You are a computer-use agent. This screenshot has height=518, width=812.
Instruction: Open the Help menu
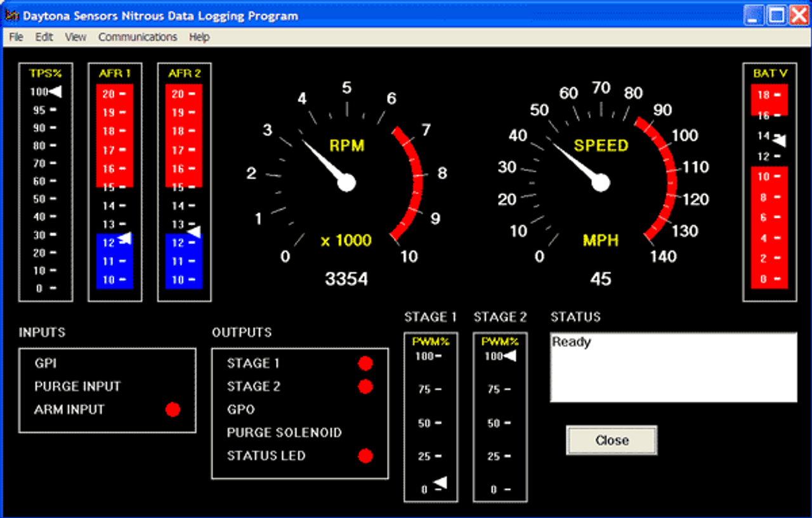(199, 37)
